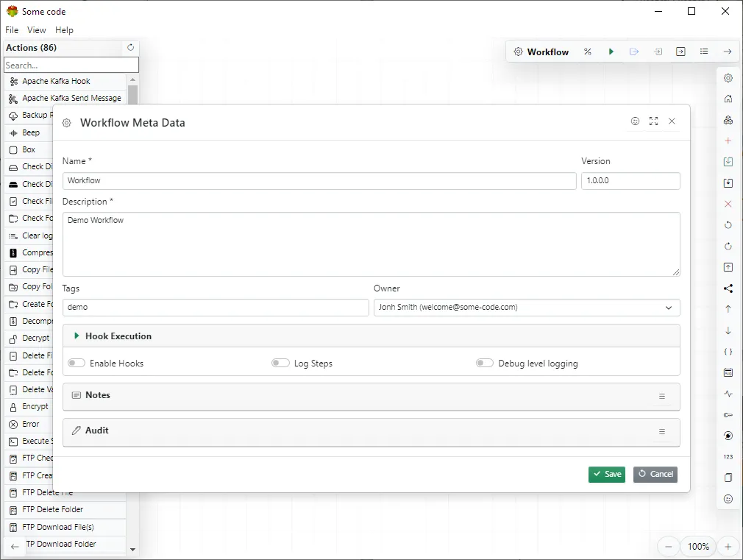Enable Debug level logging
The width and height of the screenshot is (743, 560).
click(485, 363)
